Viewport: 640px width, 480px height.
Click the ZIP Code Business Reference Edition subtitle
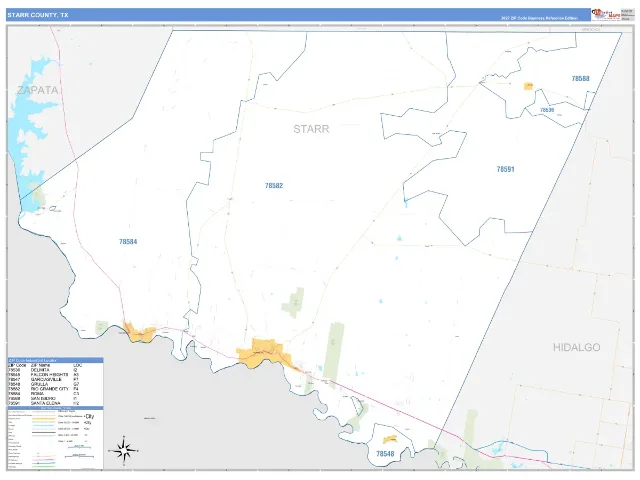(x=539, y=18)
